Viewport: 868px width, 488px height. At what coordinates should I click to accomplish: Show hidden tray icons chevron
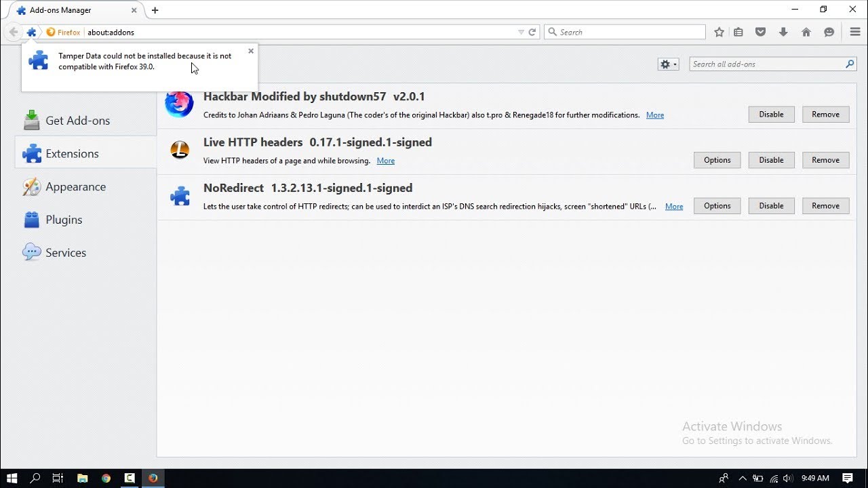pyautogui.click(x=743, y=479)
